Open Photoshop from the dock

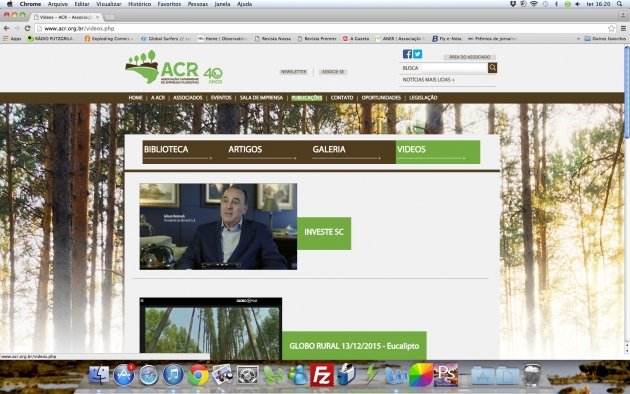tap(446, 375)
